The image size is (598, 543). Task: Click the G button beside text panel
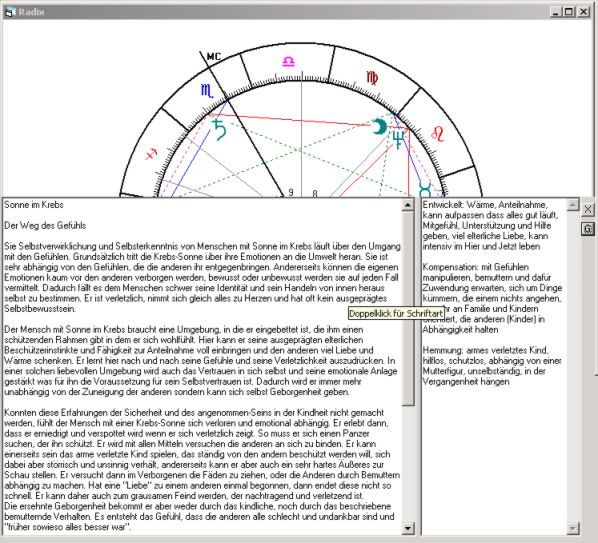(x=588, y=229)
